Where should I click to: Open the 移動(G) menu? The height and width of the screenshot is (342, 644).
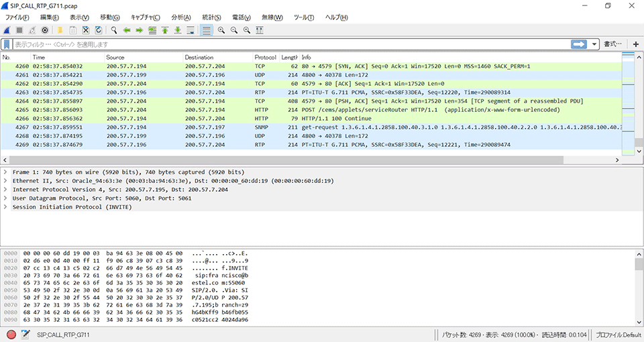(110, 17)
